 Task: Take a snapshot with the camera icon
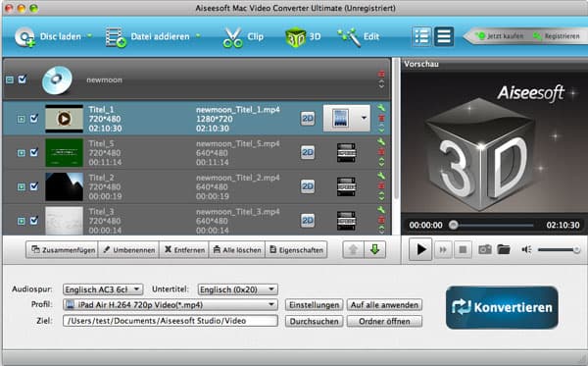(x=484, y=249)
